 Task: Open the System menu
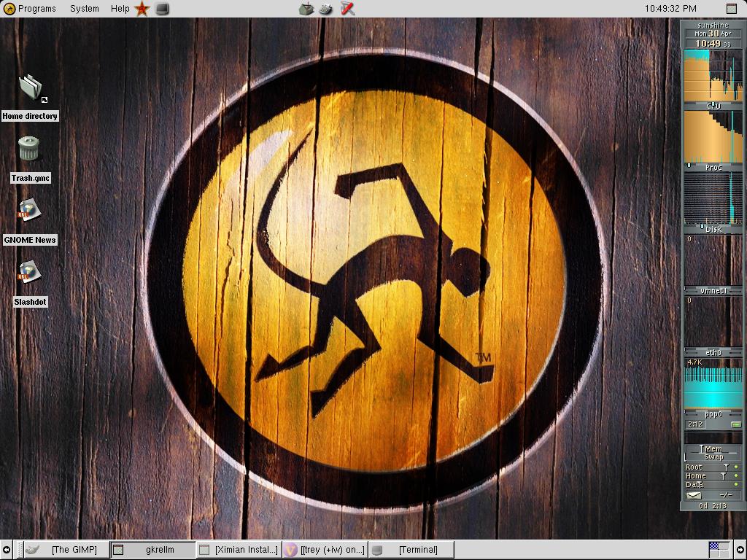tap(85, 9)
